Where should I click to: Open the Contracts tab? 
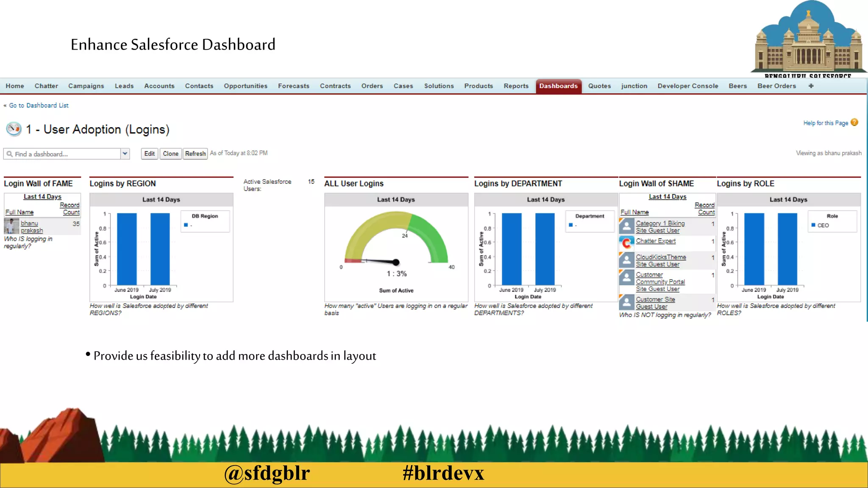coord(335,86)
